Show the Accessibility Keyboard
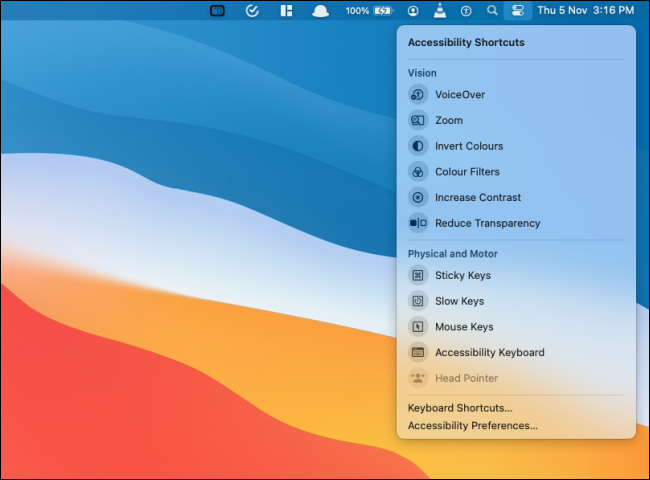 click(x=516, y=352)
